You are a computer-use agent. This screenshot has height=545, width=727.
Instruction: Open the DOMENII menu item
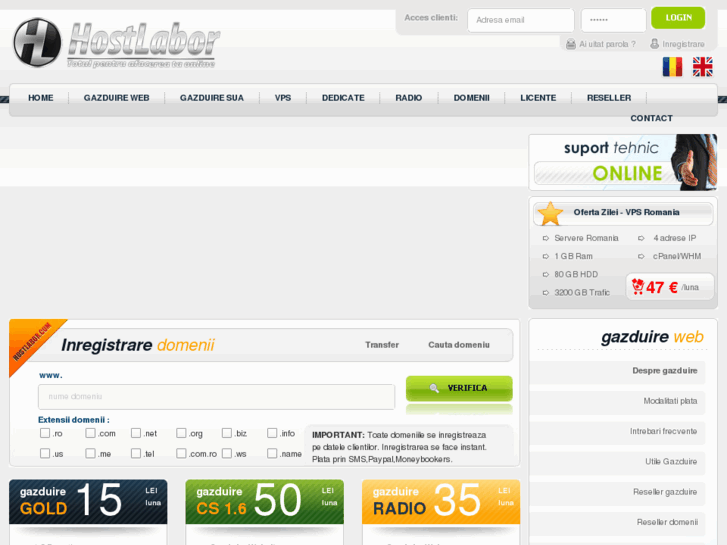tap(472, 98)
